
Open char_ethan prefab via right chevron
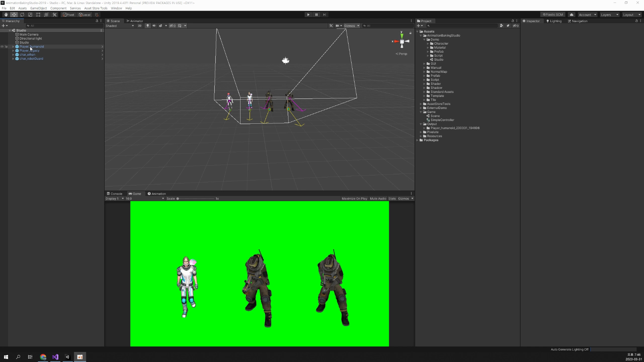102,55
